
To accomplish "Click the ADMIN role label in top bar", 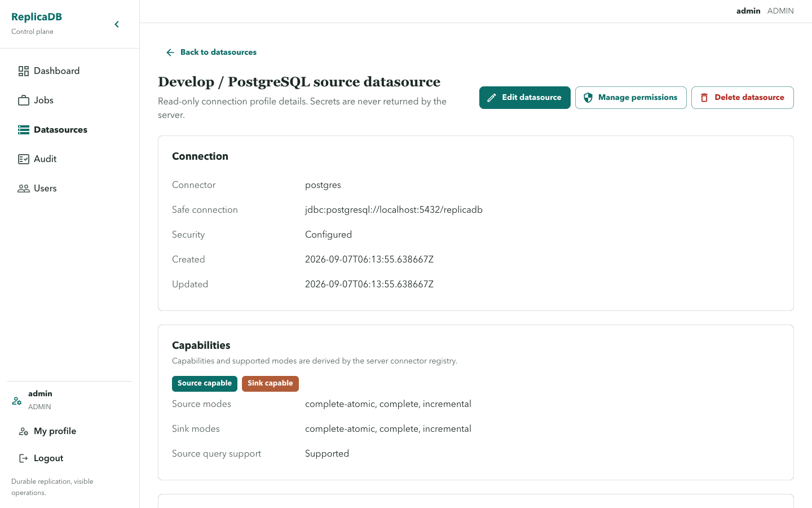I will 780,11.
